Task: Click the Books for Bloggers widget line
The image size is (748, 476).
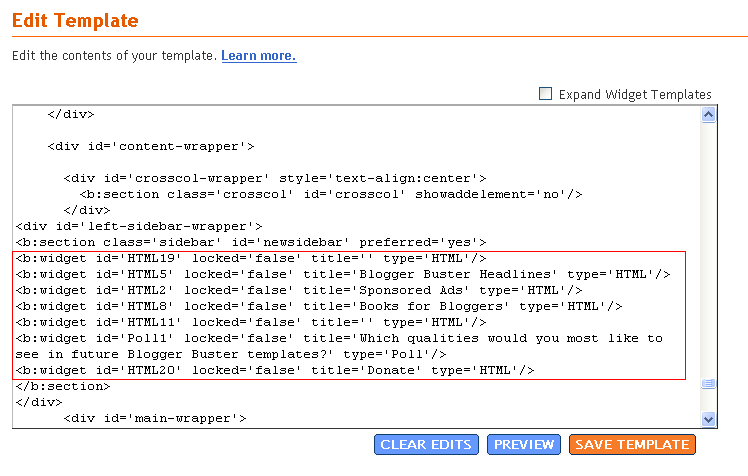Action: [x=319, y=306]
